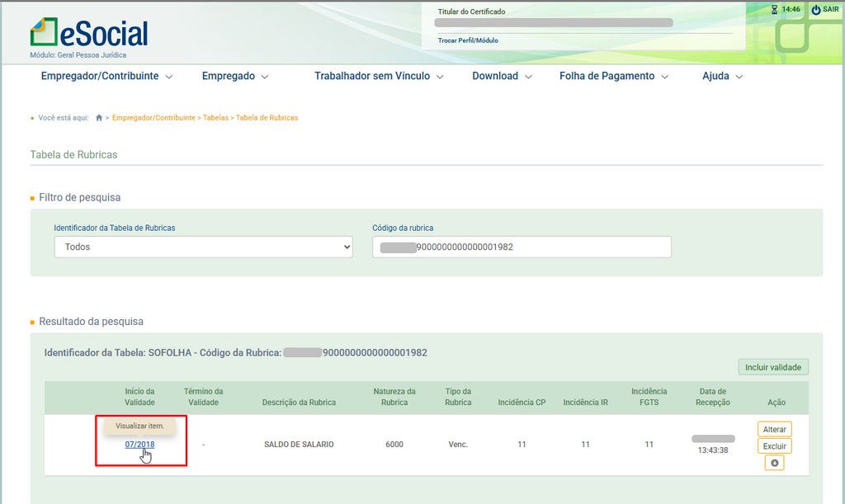The image size is (845, 504).
Task: Click the SAIR power icon
Action: coord(815,10)
